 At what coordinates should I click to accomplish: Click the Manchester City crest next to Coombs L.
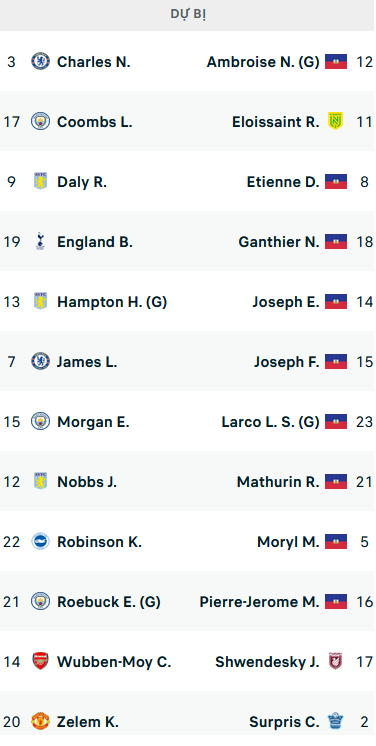[x=40, y=121]
